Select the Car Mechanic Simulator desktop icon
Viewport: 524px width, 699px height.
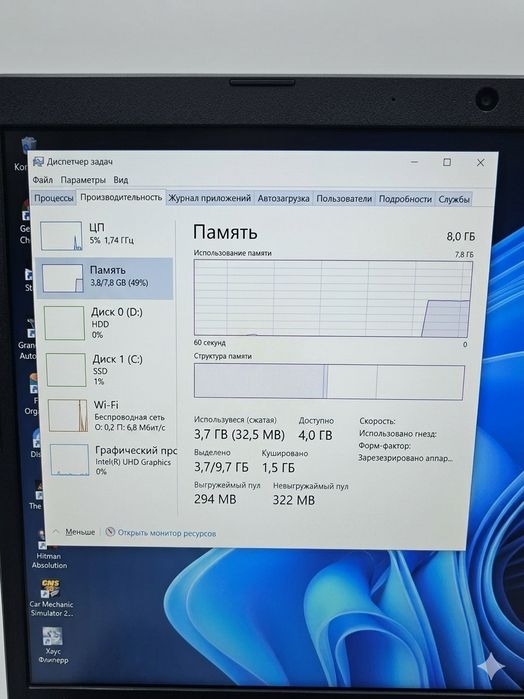(x=51, y=598)
